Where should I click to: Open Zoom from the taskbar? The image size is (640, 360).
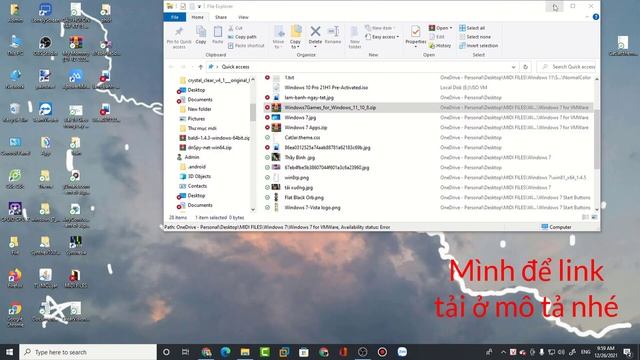click(402, 352)
